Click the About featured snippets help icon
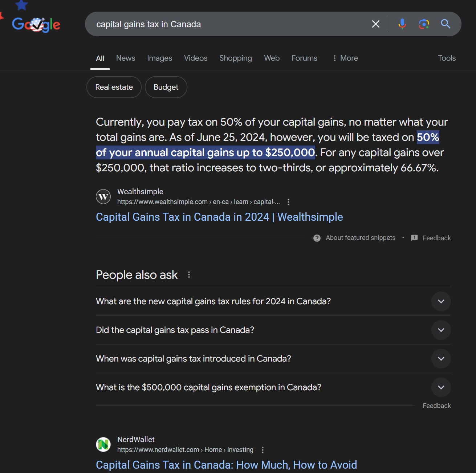Image resolution: width=476 pixels, height=473 pixels. 317,238
